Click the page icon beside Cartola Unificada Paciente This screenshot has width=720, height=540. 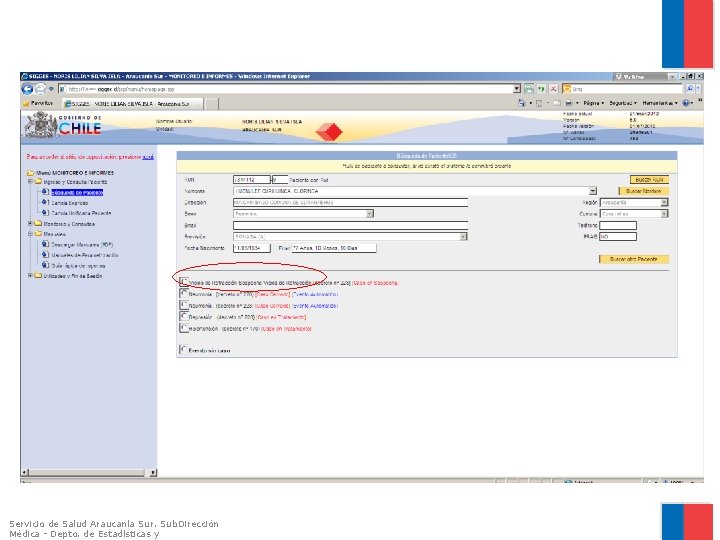[x=45, y=213]
